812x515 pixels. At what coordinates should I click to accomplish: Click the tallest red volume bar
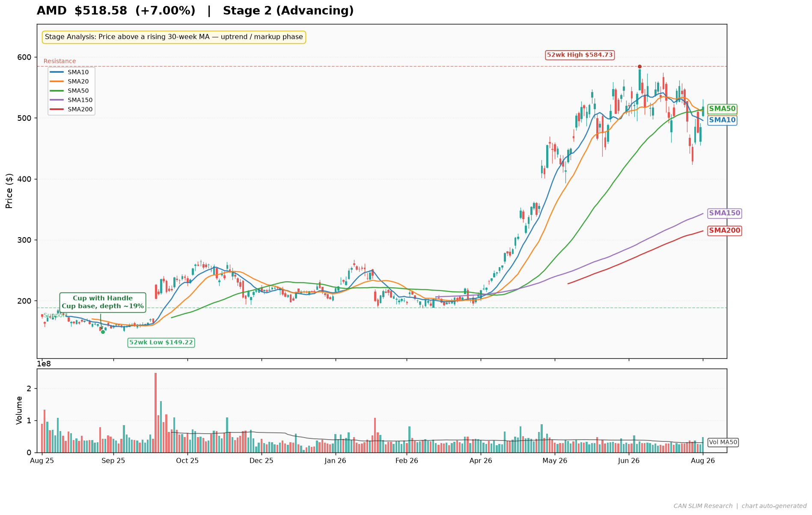156,413
